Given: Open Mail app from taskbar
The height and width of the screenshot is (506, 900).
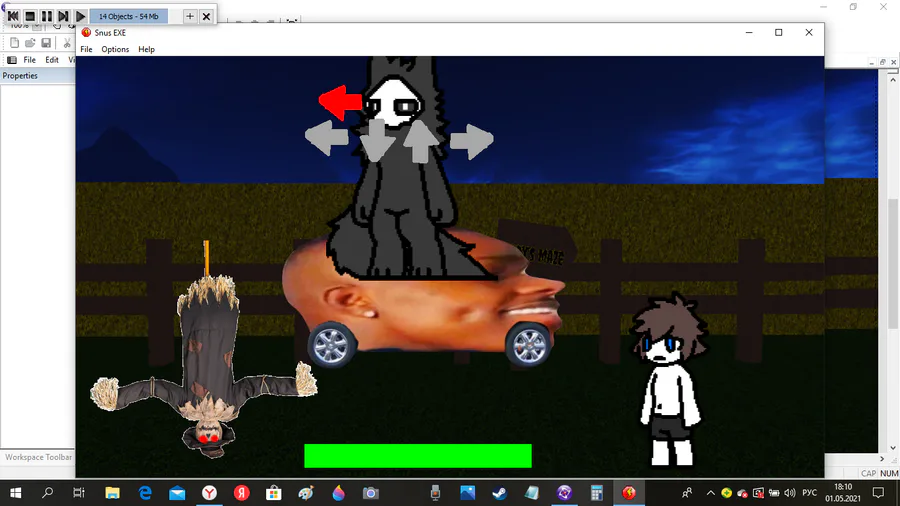Looking at the screenshot, I should [177, 493].
